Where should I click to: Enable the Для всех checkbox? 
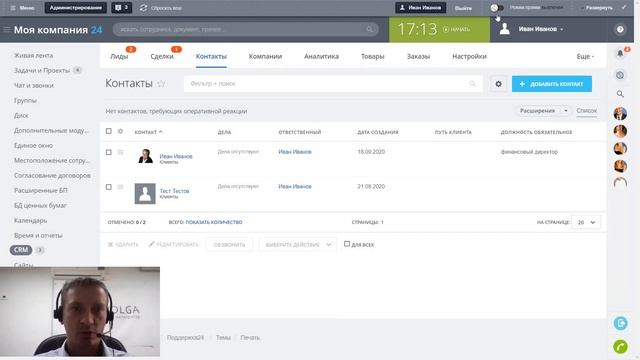click(347, 244)
